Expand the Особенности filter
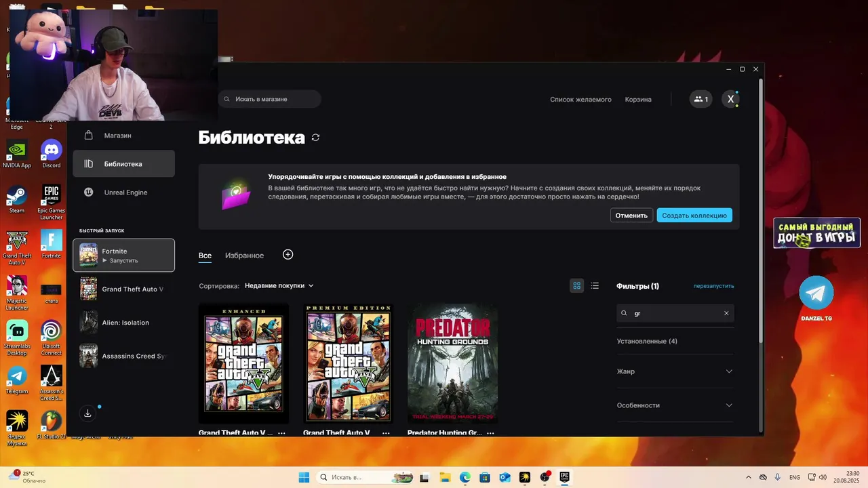Viewport: 868px width, 488px height. point(675,405)
